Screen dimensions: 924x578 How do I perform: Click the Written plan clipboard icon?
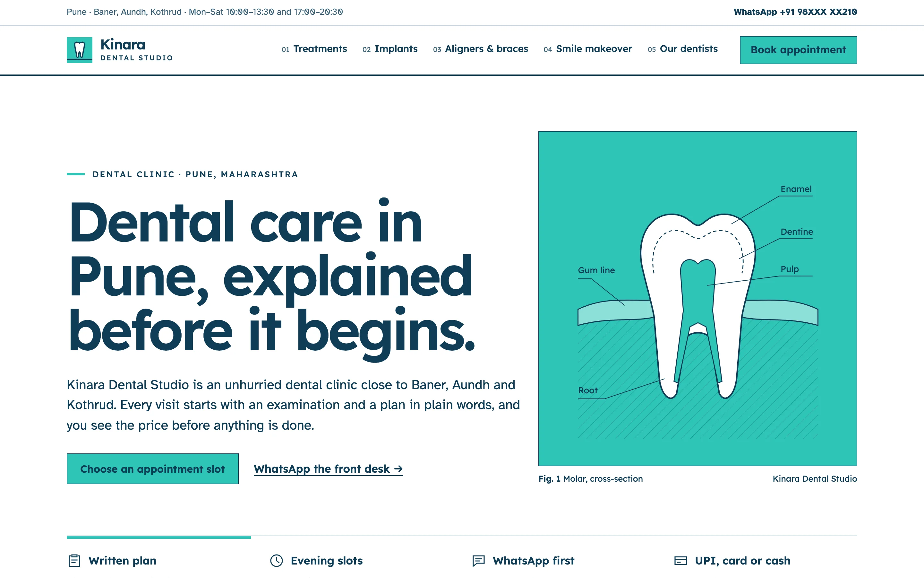coord(74,560)
